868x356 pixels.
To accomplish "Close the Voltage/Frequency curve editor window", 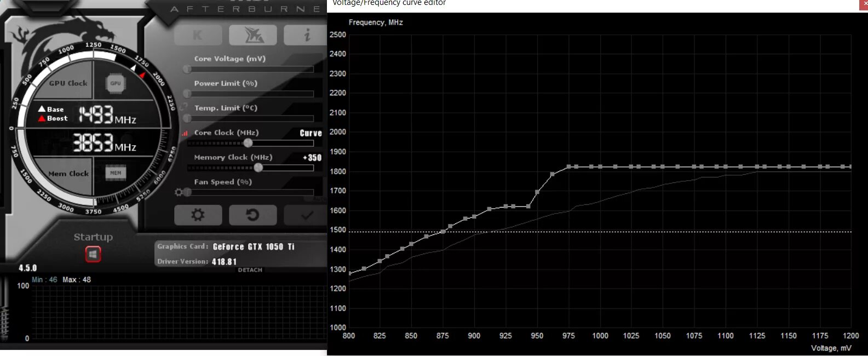I will [x=864, y=4].
